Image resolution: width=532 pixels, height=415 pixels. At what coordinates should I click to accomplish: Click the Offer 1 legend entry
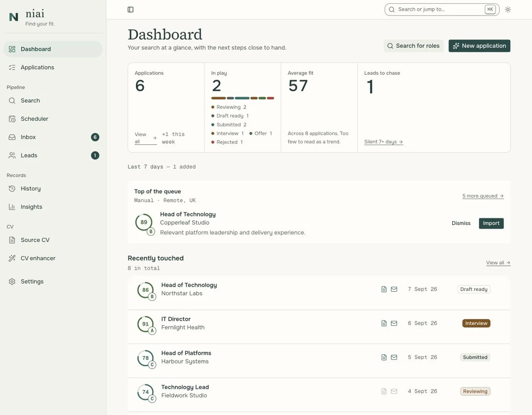click(261, 134)
